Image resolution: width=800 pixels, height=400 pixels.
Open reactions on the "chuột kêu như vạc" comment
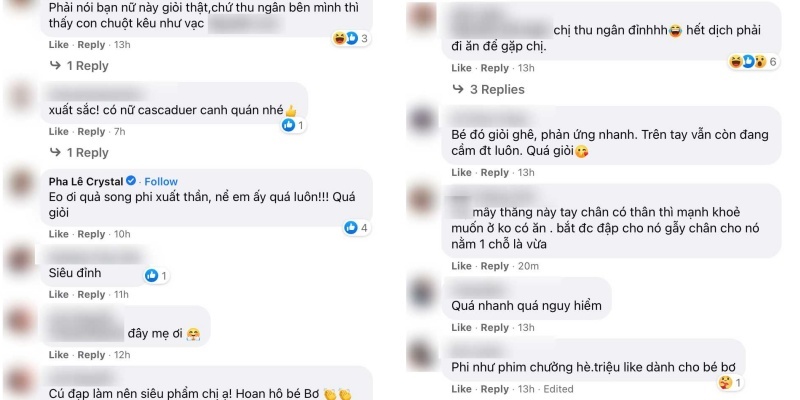(351, 38)
